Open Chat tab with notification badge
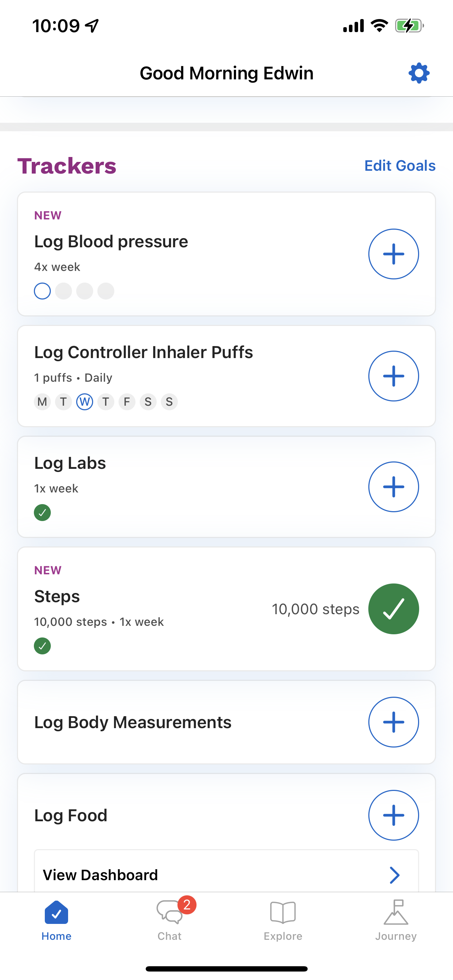453x980 pixels. point(170,919)
